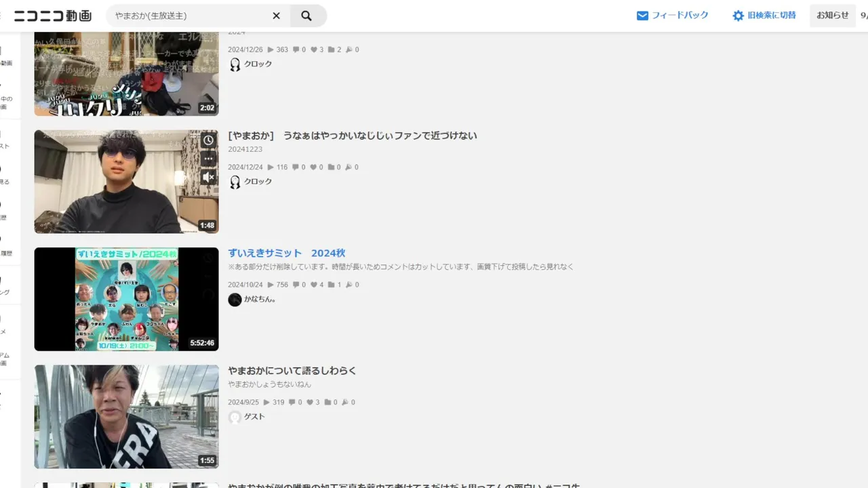Click description starting ※ある部分だけ削除しています
This screenshot has height=488, width=868.
click(x=401, y=266)
